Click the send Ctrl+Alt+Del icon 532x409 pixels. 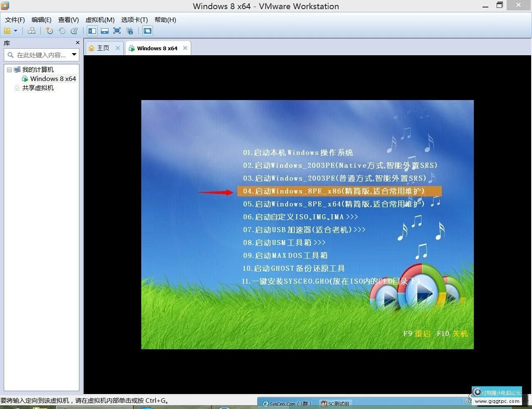click(32, 31)
